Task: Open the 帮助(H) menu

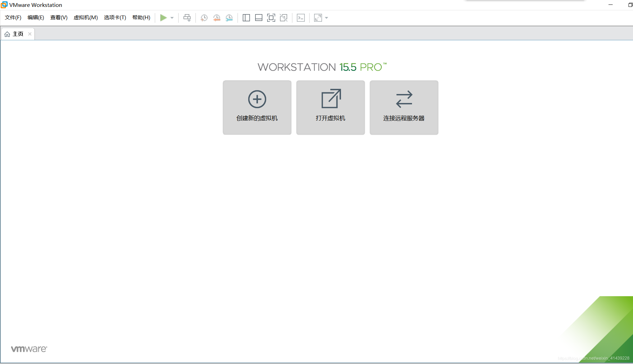Action: (141, 18)
